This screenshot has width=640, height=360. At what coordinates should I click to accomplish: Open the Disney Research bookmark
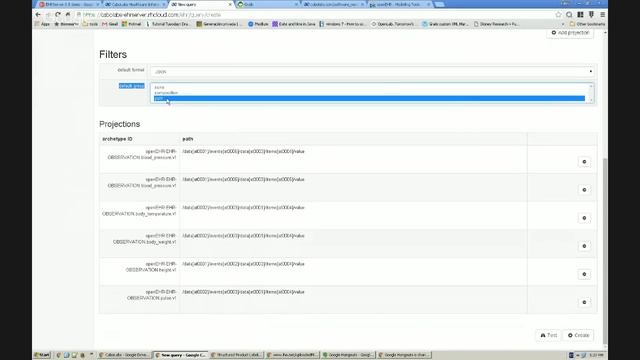496,24
